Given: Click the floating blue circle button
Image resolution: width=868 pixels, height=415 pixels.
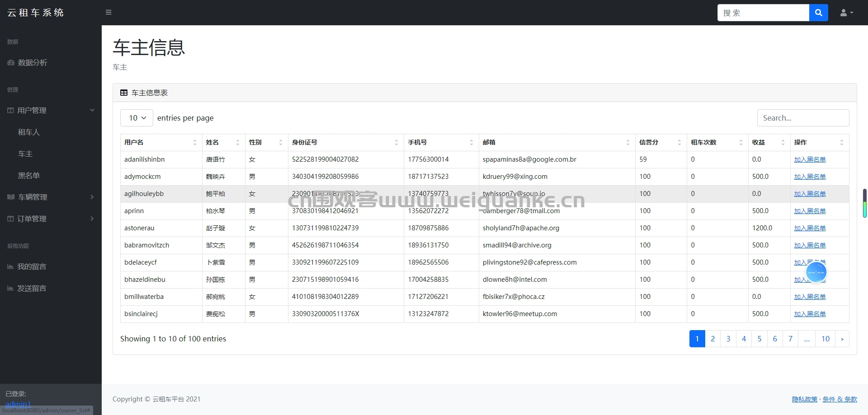Looking at the screenshot, I should click(x=816, y=272).
